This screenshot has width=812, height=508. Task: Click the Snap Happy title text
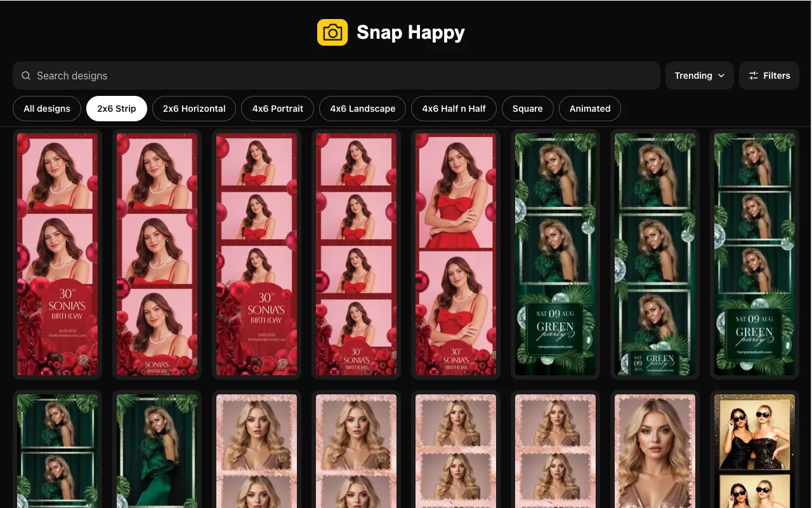[x=410, y=32]
